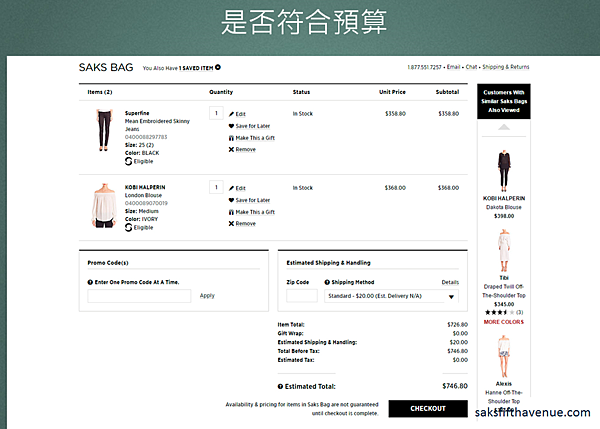Click the Estimated Total amount $746.80

455,386
